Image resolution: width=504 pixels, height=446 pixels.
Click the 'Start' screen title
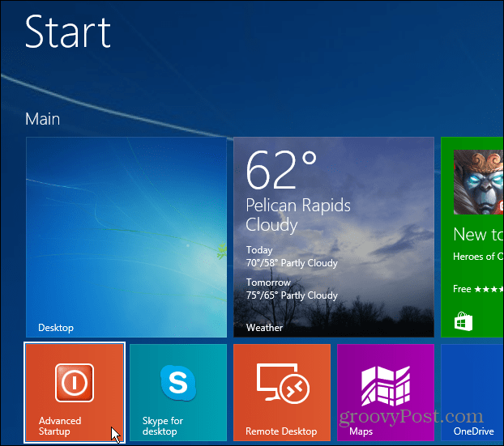[x=68, y=32]
